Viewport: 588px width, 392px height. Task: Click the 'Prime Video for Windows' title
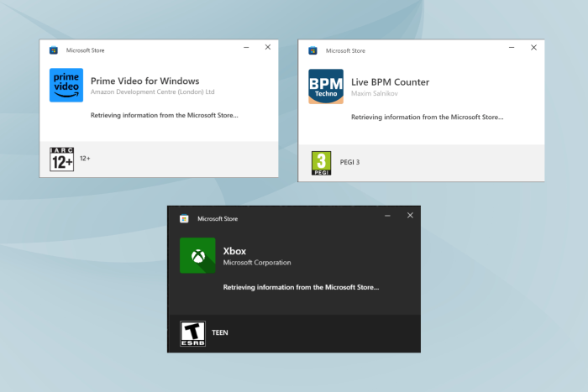click(x=144, y=81)
